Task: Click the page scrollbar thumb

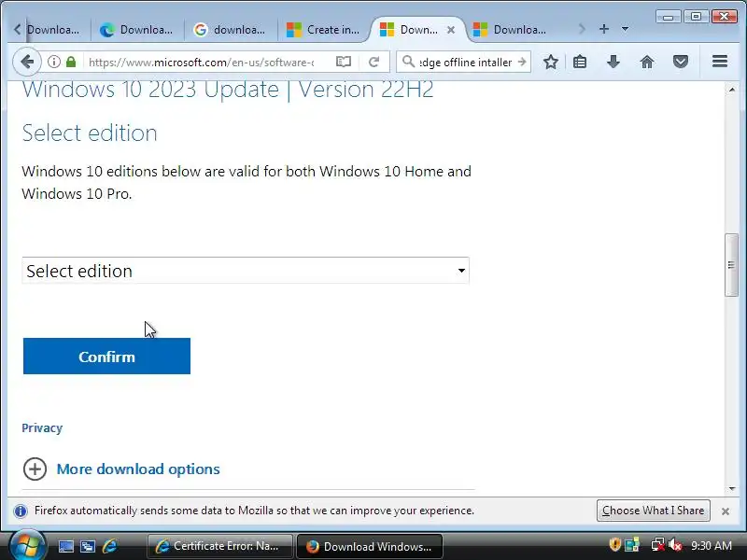Action: click(x=731, y=265)
